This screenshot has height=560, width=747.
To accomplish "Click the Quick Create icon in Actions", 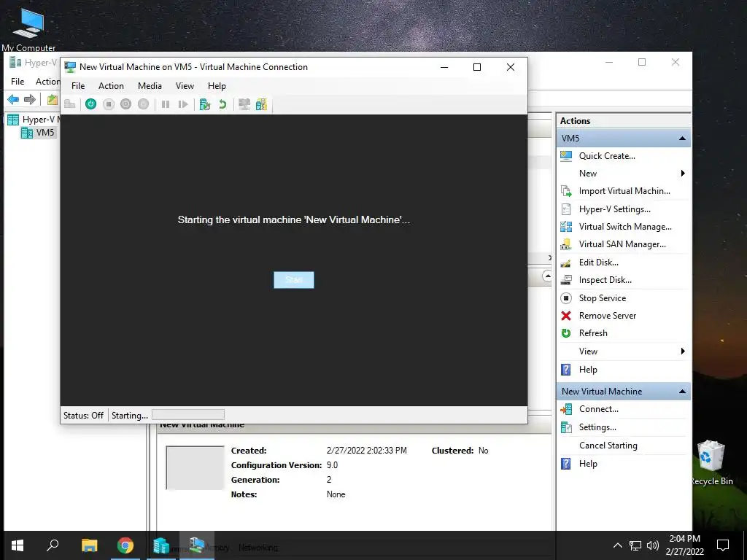I will (566, 156).
